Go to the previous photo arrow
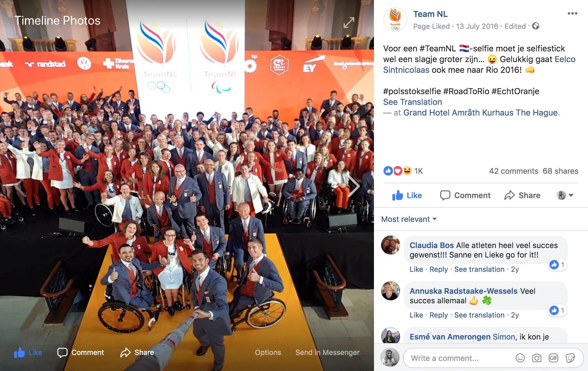Image resolution: width=588 pixels, height=371 pixels. [20, 188]
